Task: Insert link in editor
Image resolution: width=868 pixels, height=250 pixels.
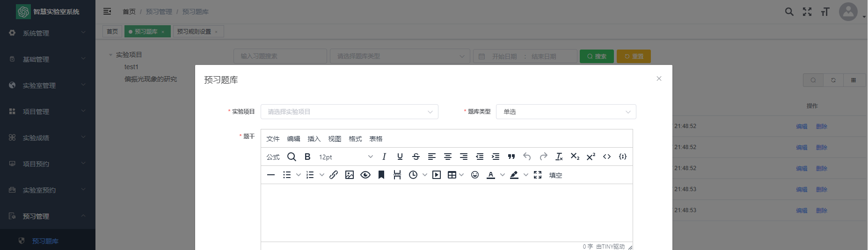Action: (x=334, y=175)
